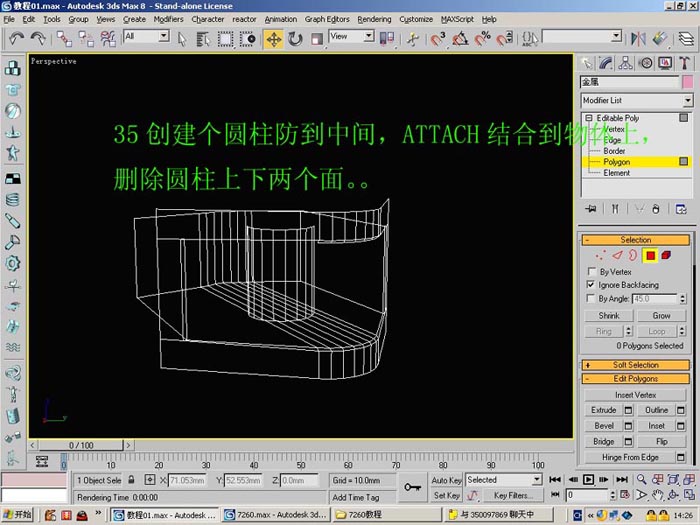
Task: Click the pink object color swatch
Action: (x=688, y=82)
